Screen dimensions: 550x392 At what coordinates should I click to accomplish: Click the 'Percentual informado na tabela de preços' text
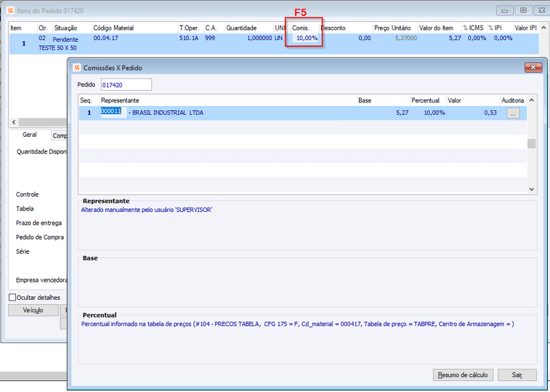click(298, 324)
